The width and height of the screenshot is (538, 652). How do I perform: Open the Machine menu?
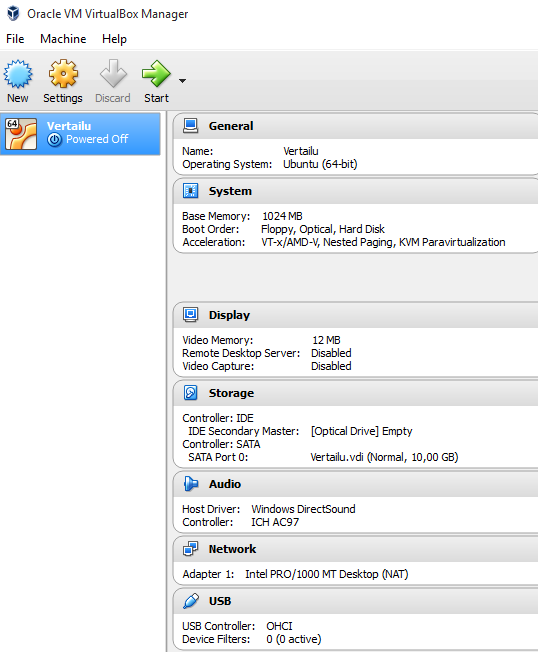pos(63,39)
